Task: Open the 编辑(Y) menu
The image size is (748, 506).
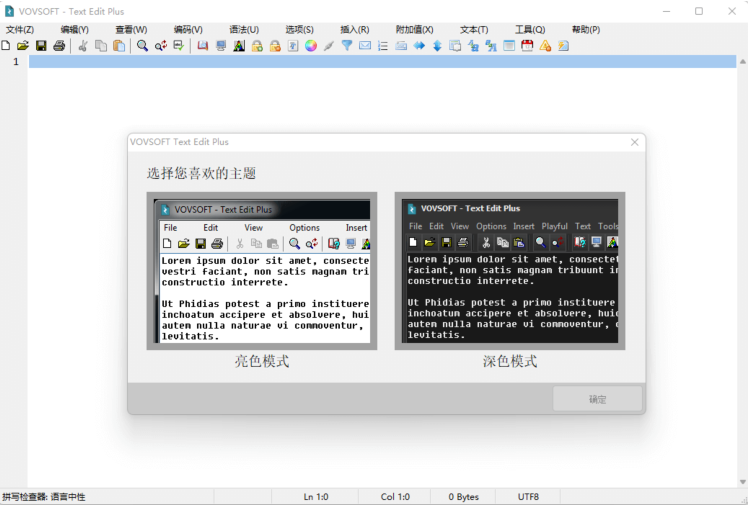Action: click(74, 30)
